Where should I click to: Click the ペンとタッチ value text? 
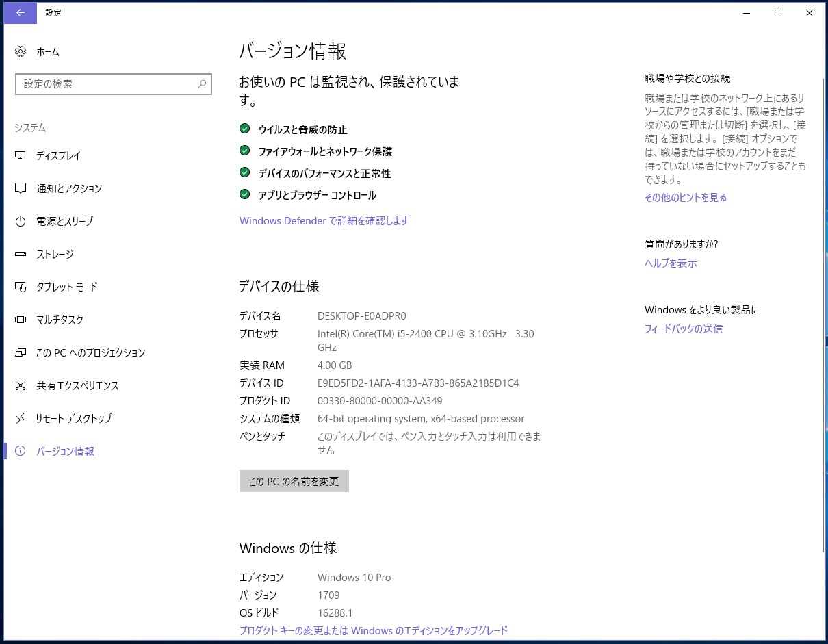429,443
